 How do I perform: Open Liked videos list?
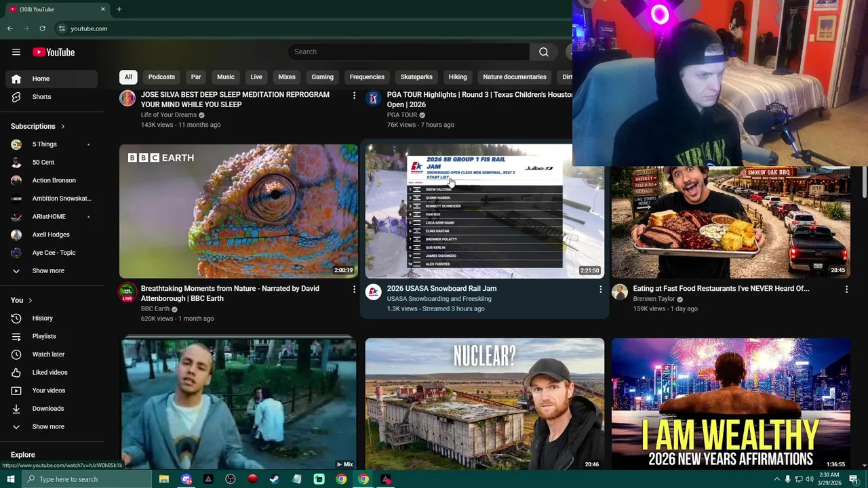(52, 372)
